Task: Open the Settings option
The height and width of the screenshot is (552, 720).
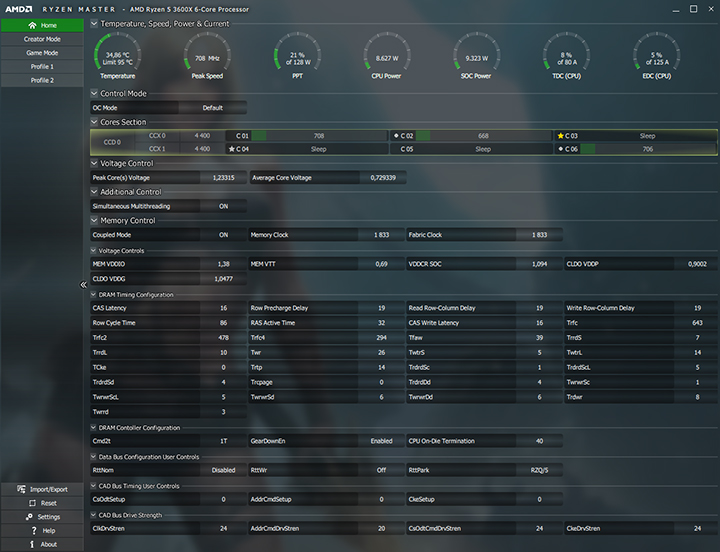Action: tap(42, 517)
